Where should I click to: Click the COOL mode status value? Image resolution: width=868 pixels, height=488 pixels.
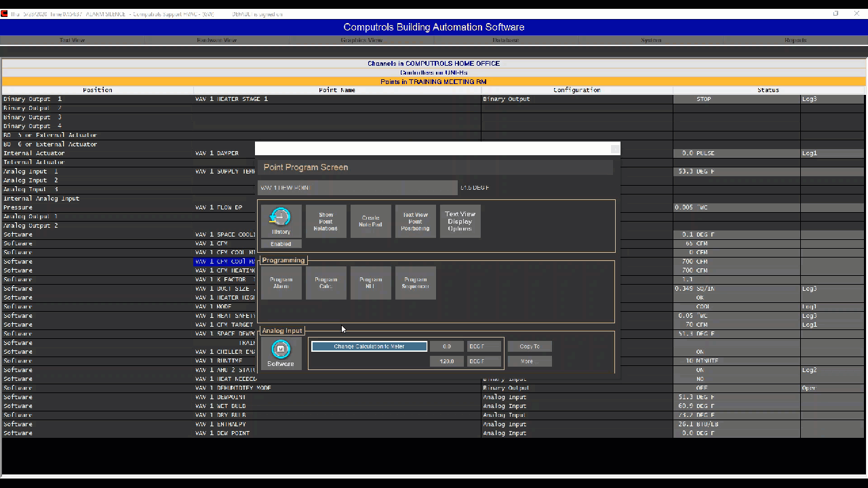pos(703,306)
